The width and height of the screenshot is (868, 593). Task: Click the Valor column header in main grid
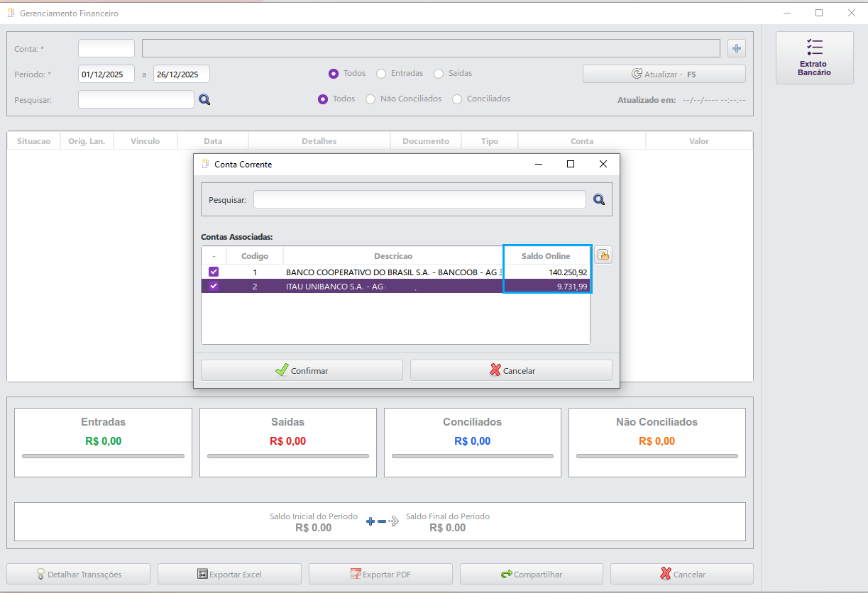pyautogui.click(x=699, y=141)
